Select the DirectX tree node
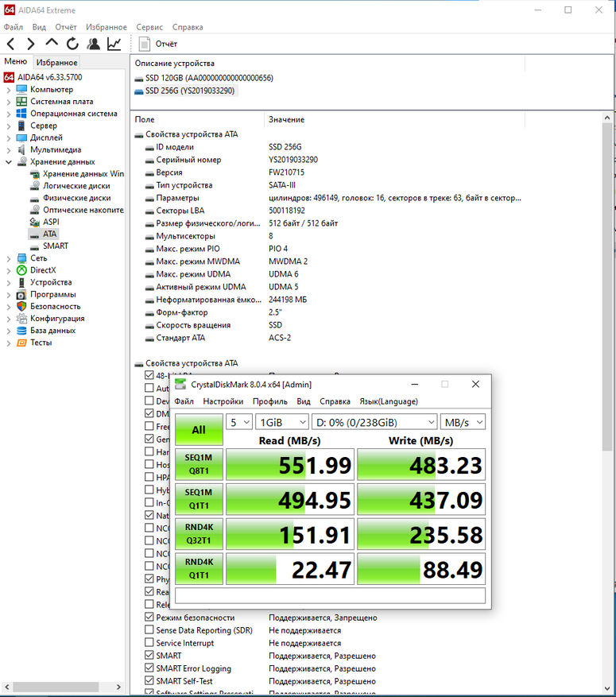This screenshot has height=697, width=616. tap(43, 270)
